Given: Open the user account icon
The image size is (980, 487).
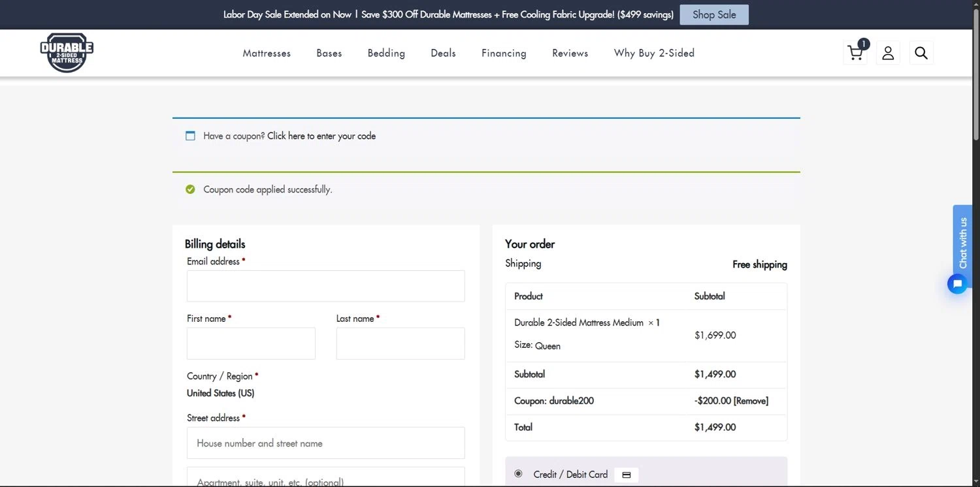Looking at the screenshot, I should [888, 53].
